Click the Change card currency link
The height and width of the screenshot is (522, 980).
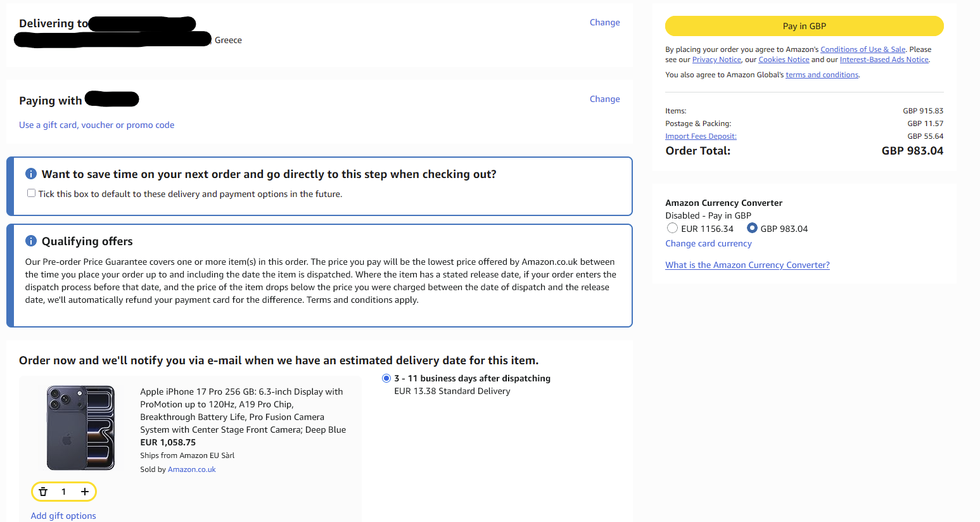click(x=708, y=243)
